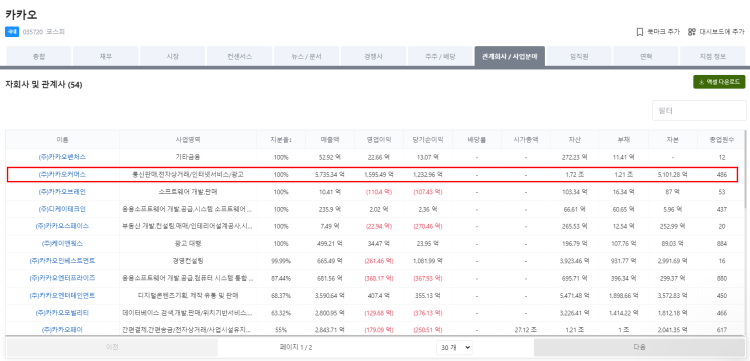
Task: Sort by the 배당률 column header
Action: 476,140
